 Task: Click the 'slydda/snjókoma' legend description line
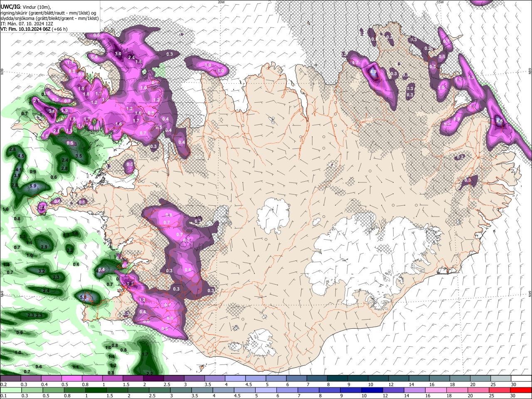pos(49,18)
